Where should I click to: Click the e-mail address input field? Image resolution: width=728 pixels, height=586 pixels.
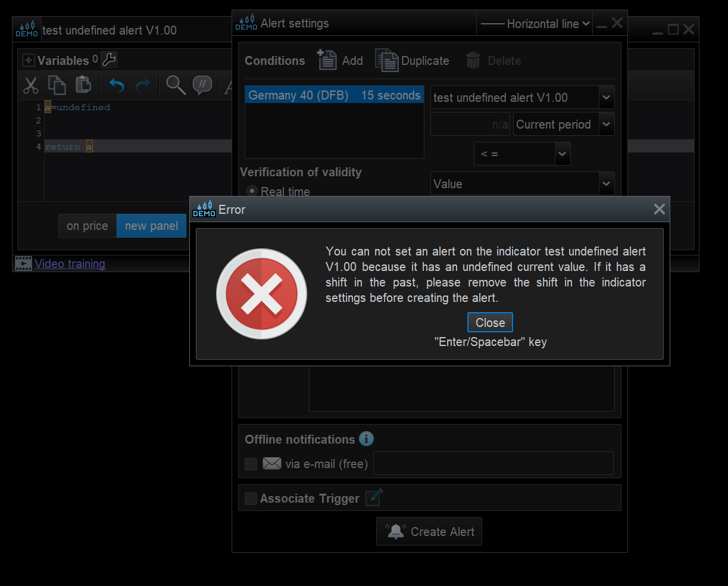pyautogui.click(x=493, y=463)
